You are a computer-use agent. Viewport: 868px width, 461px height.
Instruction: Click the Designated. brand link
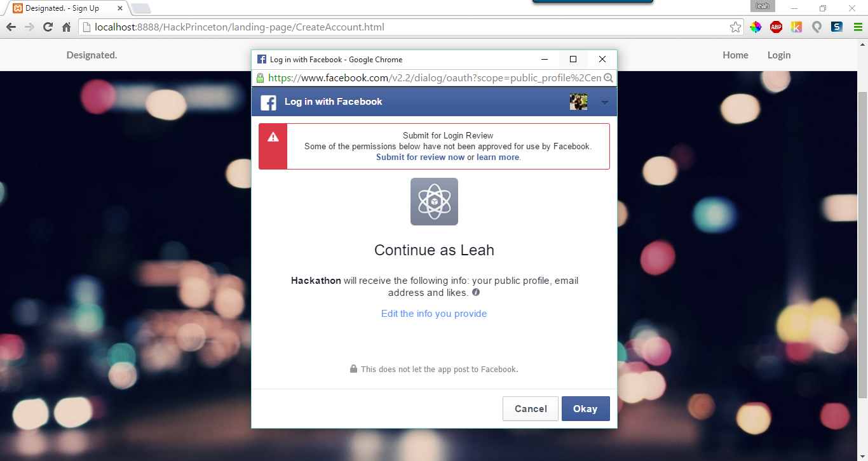click(x=92, y=55)
